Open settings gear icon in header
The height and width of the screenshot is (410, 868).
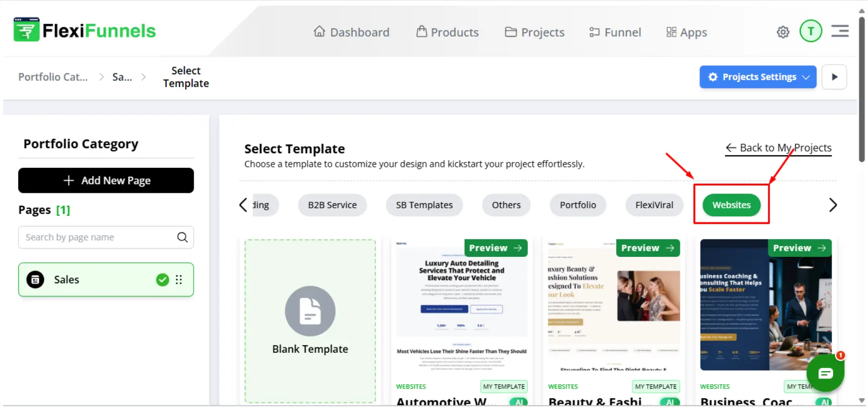click(783, 32)
